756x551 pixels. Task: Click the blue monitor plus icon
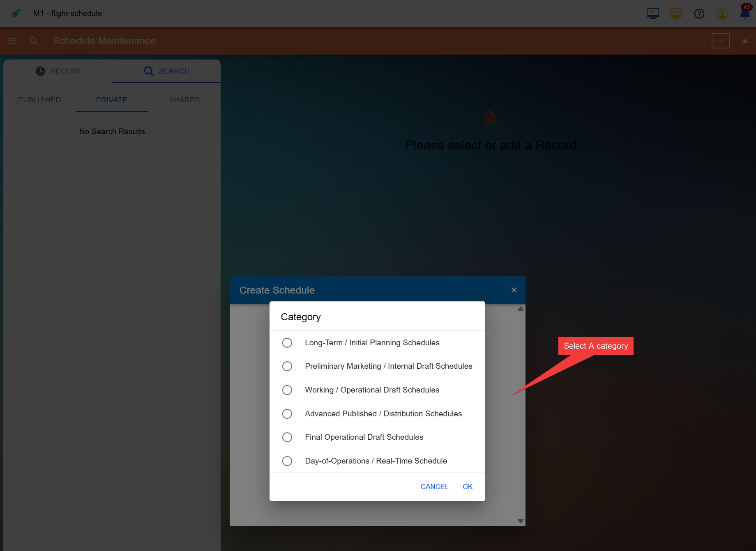tap(653, 14)
